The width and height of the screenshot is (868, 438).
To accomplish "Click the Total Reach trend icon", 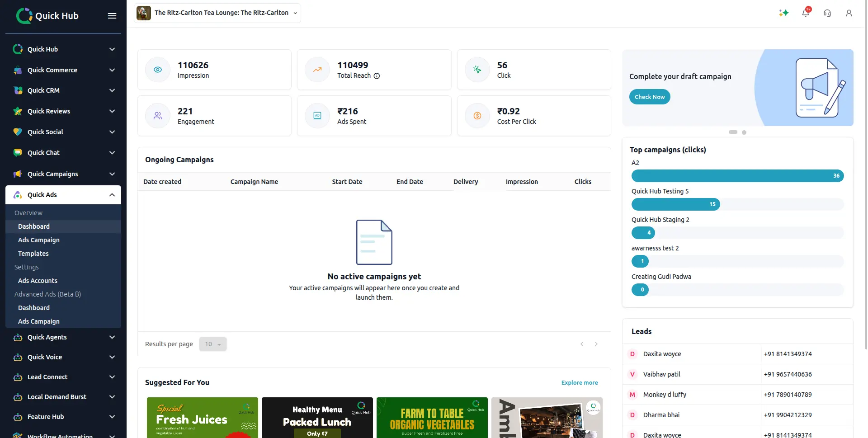I will coord(317,70).
